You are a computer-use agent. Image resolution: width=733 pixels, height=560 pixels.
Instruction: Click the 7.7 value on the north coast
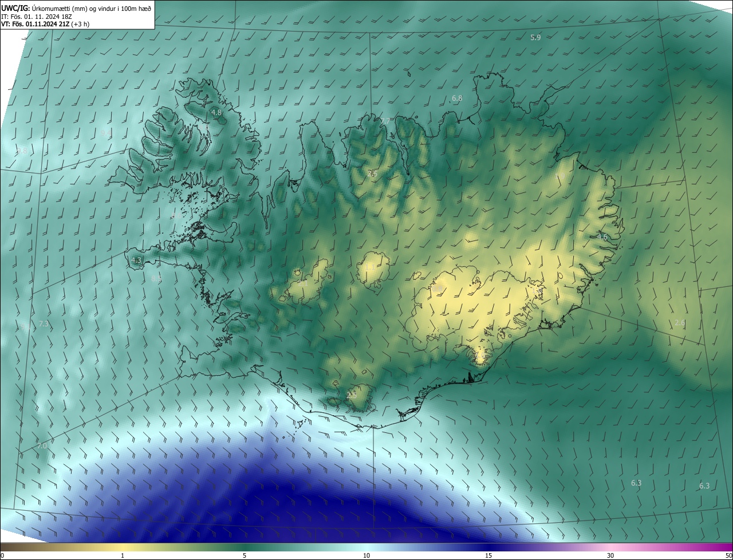coord(384,121)
